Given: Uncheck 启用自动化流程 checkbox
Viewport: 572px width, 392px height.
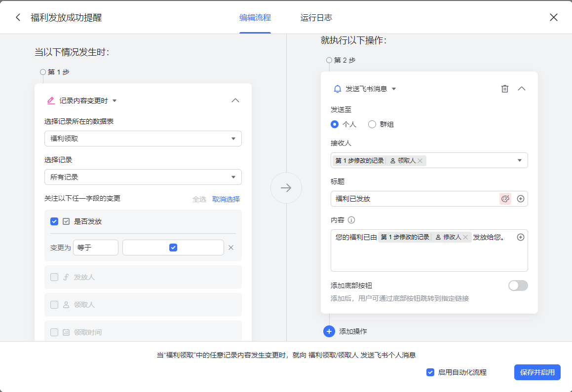Looking at the screenshot, I should click(x=430, y=372).
